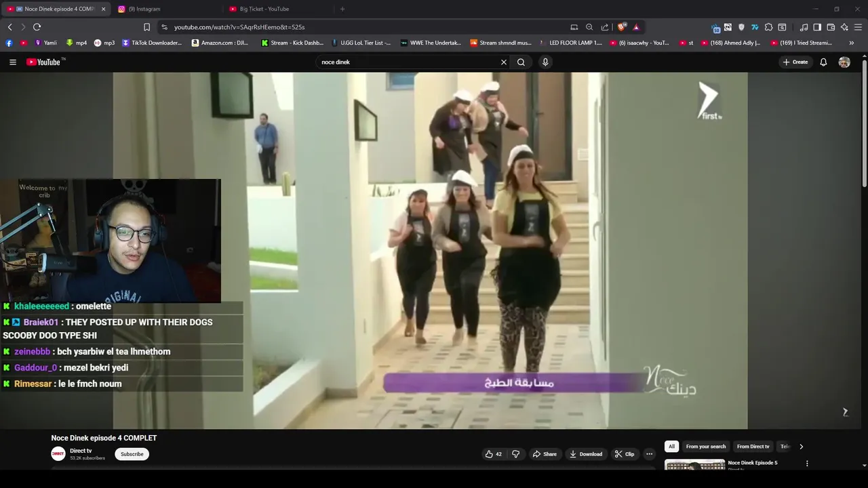Viewport: 868px width, 488px height.
Task: Open the playlist music note icon
Action: point(804,27)
